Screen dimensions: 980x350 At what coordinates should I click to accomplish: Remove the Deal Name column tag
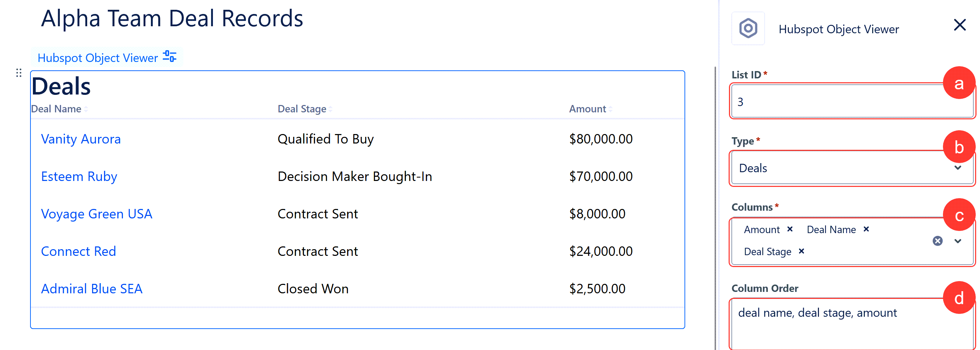coord(866,229)
